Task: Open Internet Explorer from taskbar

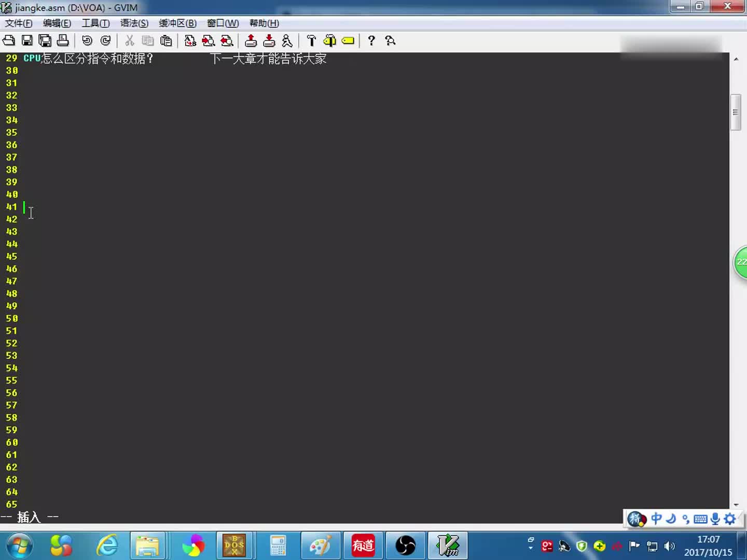Action: (x=107, y=545)
